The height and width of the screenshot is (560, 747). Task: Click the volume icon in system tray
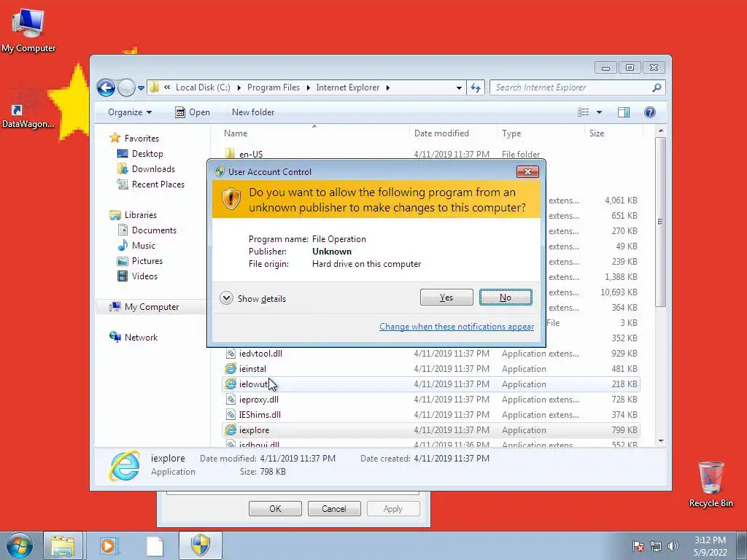673,546
